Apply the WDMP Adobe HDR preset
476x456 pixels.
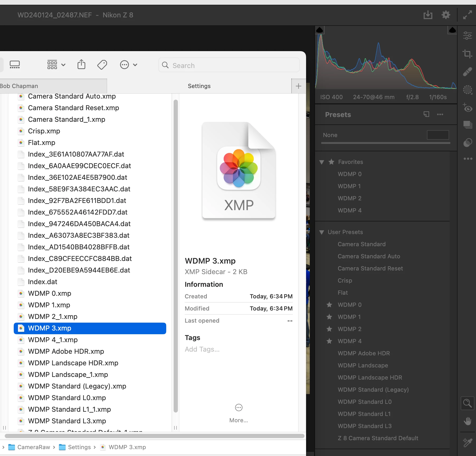364,353
